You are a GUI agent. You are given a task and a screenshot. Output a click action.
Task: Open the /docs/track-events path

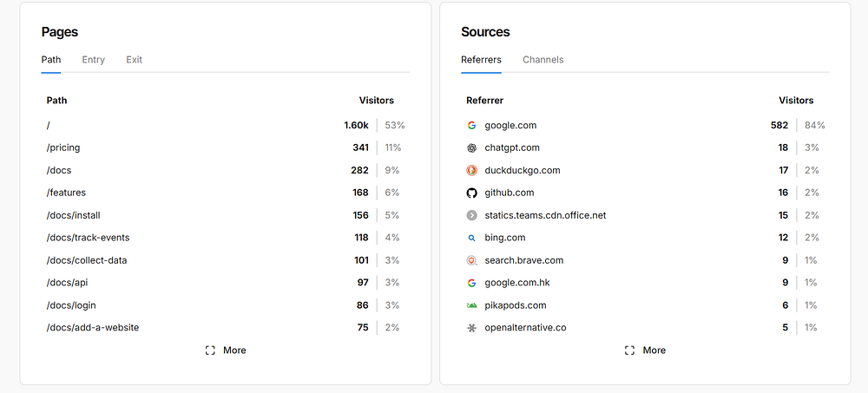88,238
